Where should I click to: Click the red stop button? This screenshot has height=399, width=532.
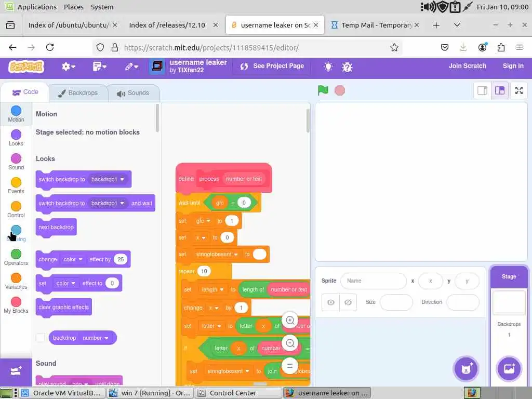pyautogui.click(x=340, y=90)
